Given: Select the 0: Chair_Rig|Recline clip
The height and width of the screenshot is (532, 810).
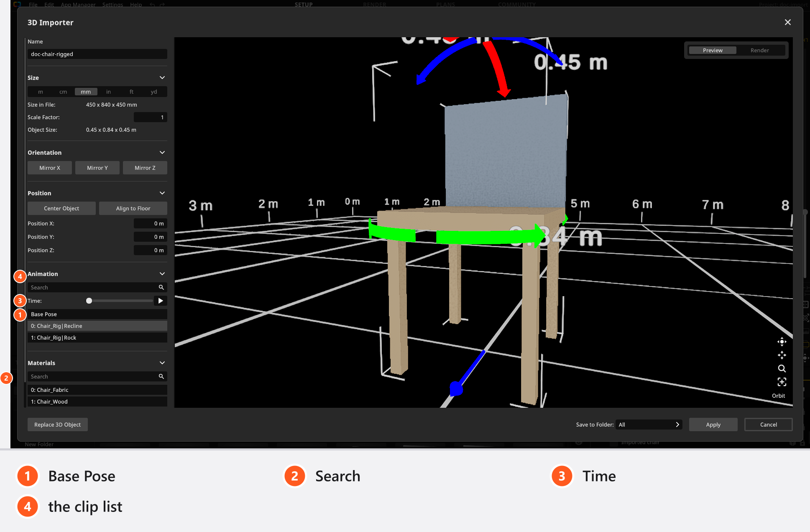Looking at the screenshot, I should coord(97,326).
